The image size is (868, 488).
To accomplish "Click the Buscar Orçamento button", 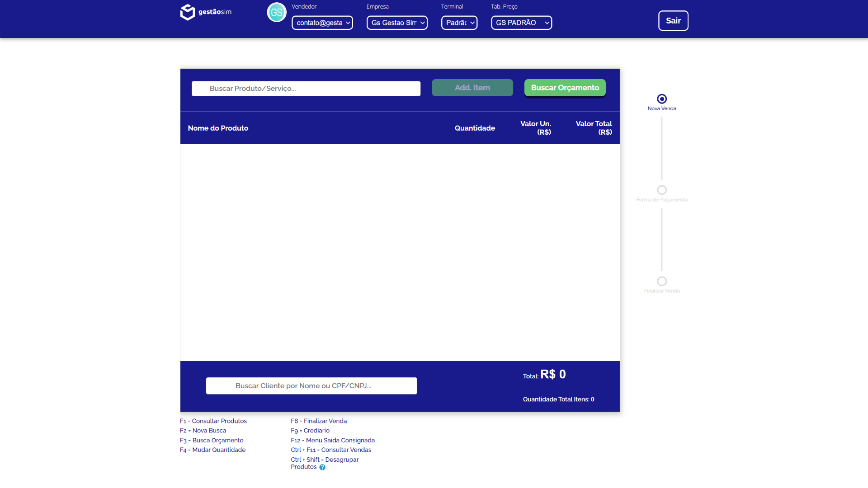I will click(565, 88).
